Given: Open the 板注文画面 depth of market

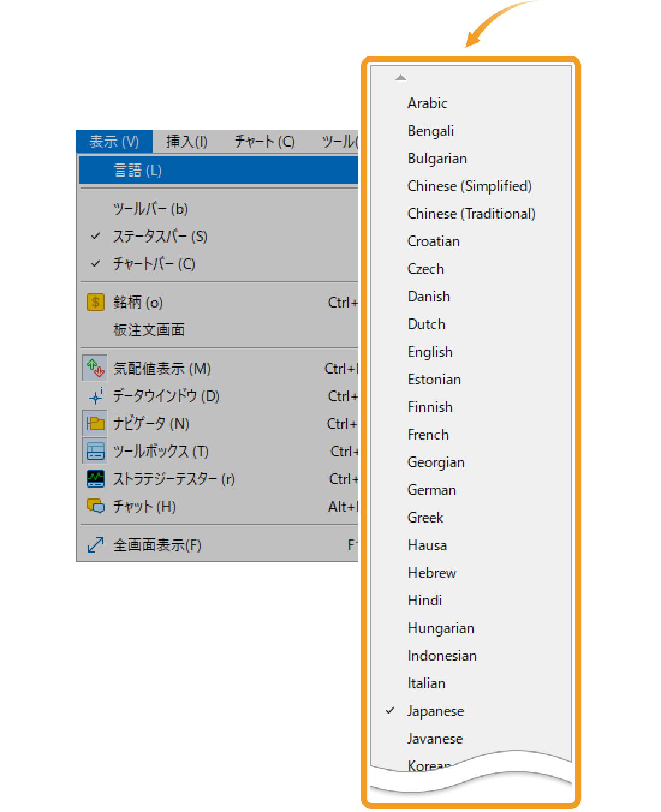Looking at the screenshot, I should tap(148, 329).
